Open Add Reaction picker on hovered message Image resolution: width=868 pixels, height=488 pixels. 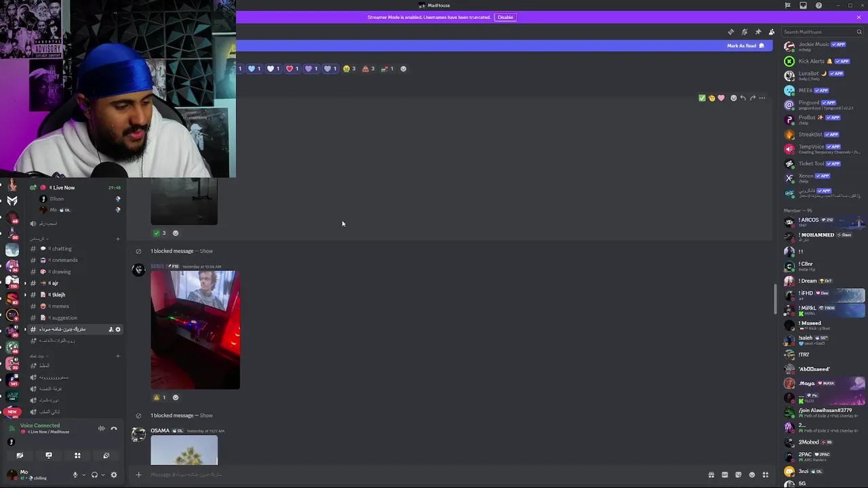pyautogui.click(x=733, y=98)
